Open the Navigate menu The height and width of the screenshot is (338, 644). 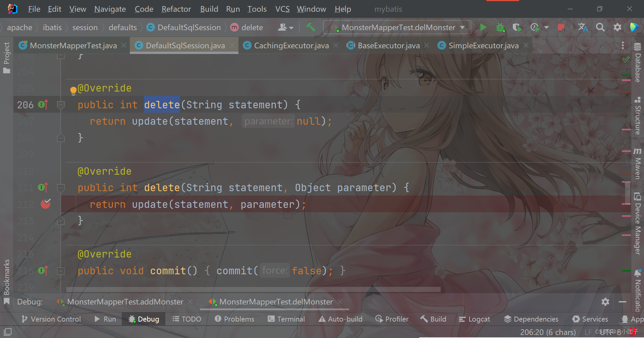110,9
